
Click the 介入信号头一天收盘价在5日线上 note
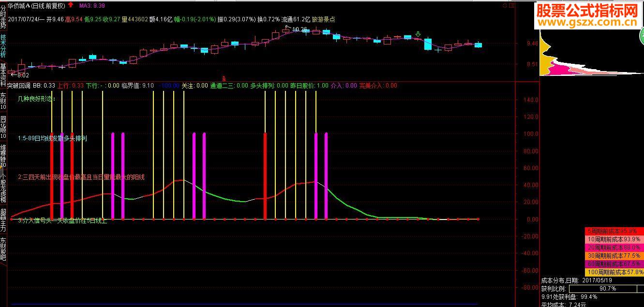coord(62,221)
